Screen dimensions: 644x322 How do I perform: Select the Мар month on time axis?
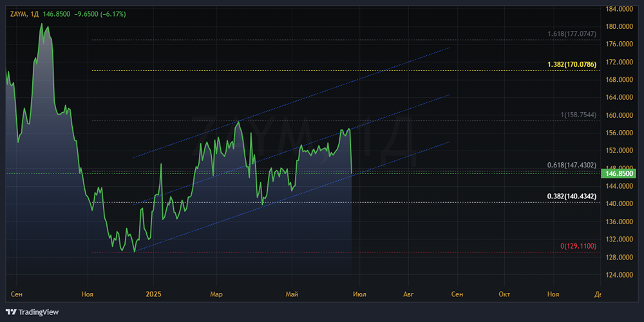click(x=216, y=294)
